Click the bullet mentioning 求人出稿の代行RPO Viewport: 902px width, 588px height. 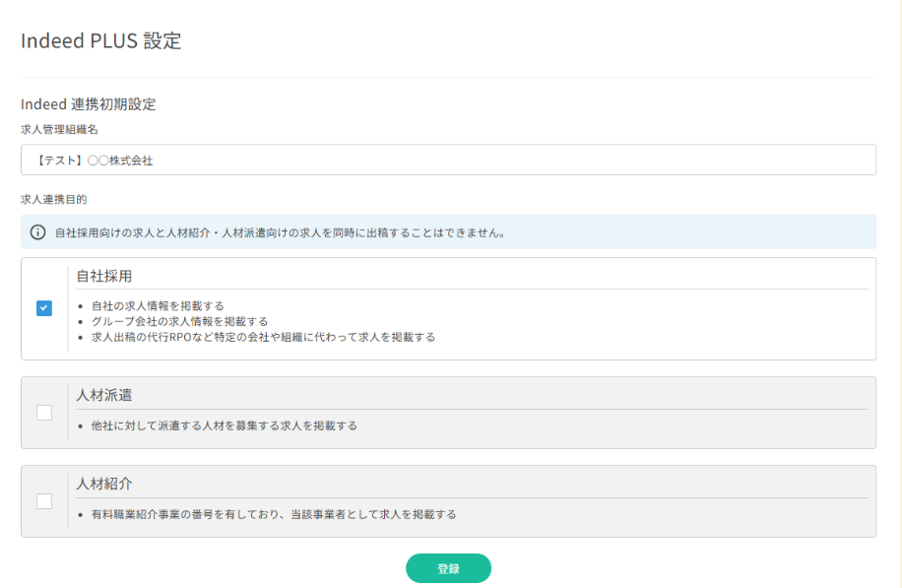click(263, 337)
